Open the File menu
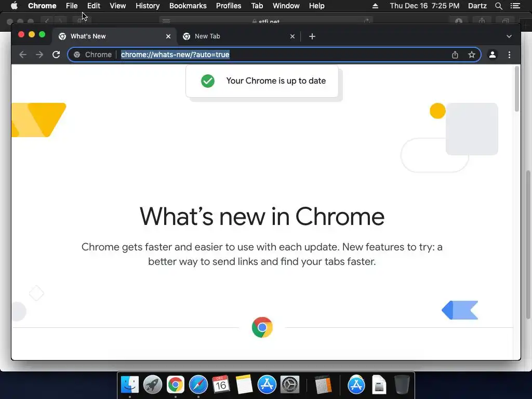This screenshot has height=399, width=532. pos(72,6)
